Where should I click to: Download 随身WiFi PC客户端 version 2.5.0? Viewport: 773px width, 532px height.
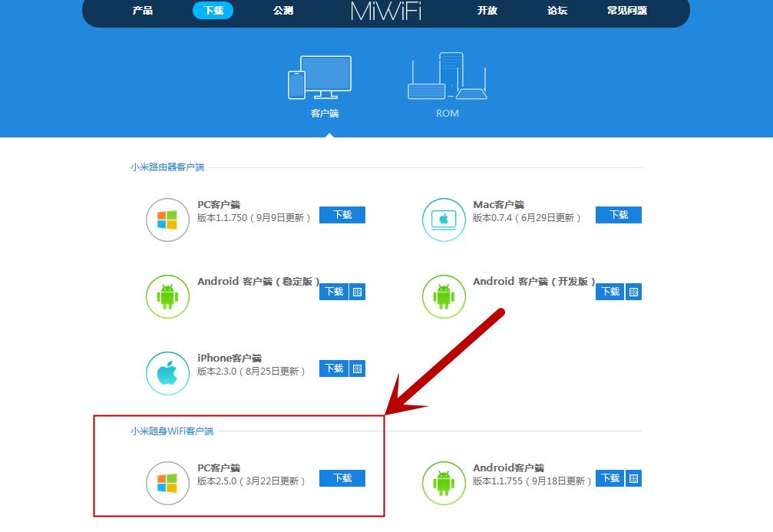[342, 478]
